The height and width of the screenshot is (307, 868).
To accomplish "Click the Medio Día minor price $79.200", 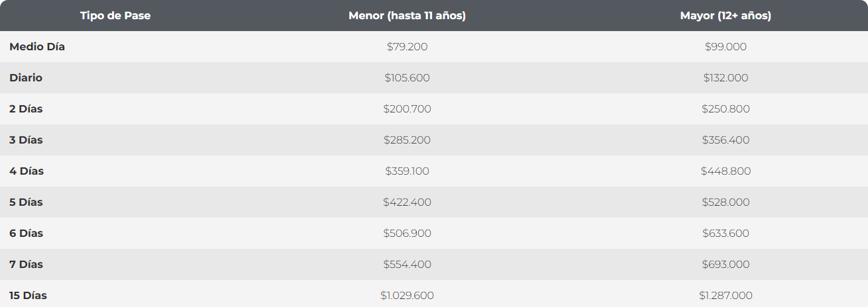I will pos(407,47).
